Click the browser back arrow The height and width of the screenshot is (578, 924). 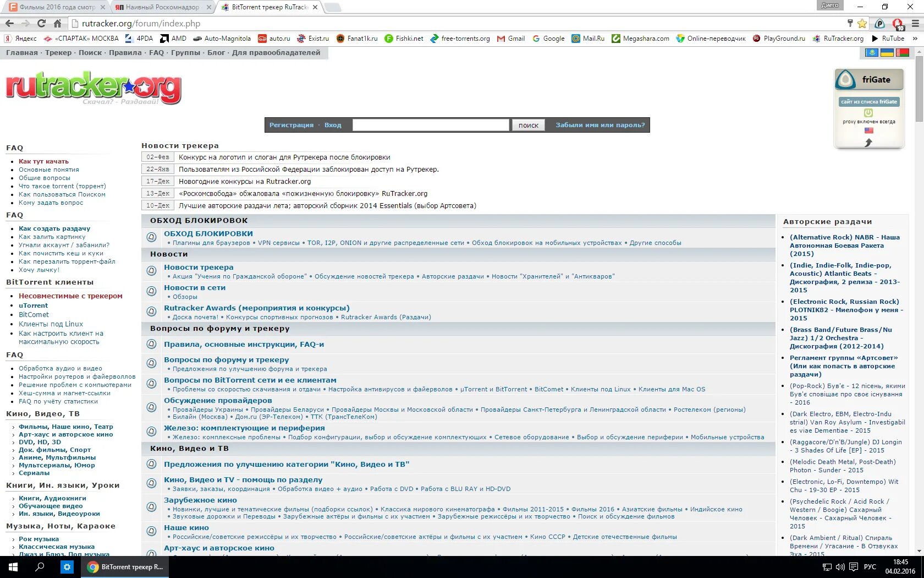pos(9,24)
